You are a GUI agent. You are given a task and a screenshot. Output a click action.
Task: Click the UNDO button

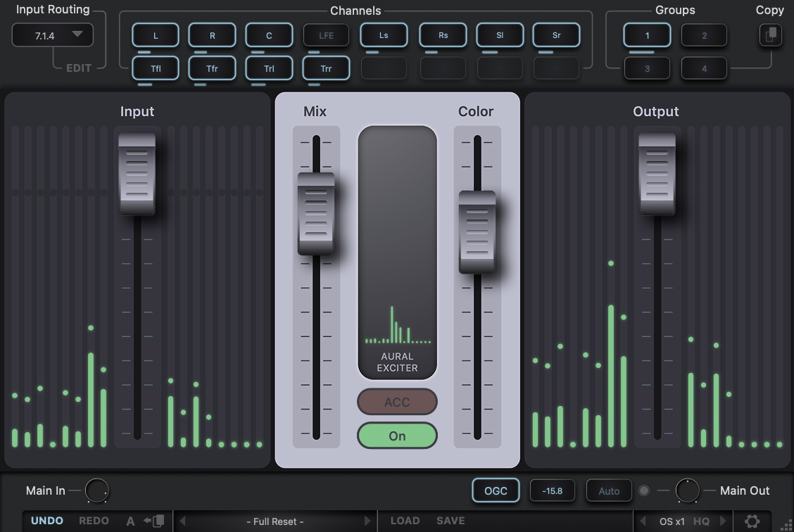(x=47, y=521)
